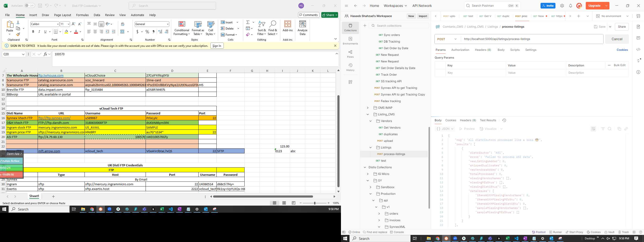
Task: Open Format as Table gallery
Action: (x=198, y=28)
